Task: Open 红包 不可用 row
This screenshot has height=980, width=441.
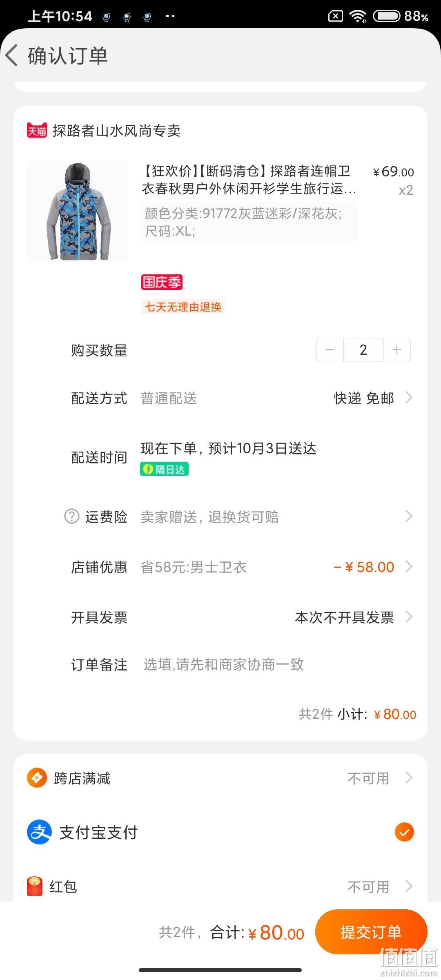Action: pos(220,886)
